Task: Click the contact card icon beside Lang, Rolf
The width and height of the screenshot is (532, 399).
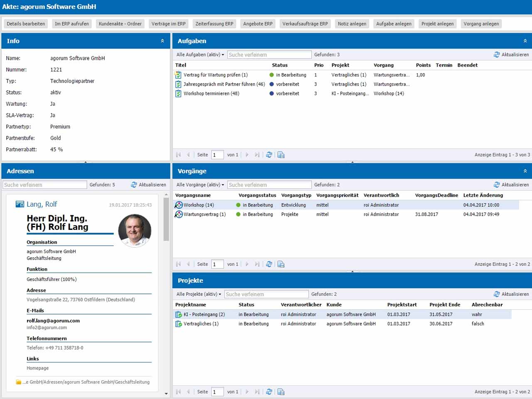Action: 20,204
